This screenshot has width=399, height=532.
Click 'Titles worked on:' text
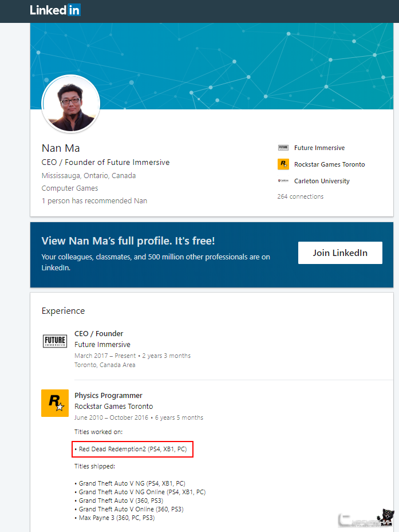tap(98, 432)
